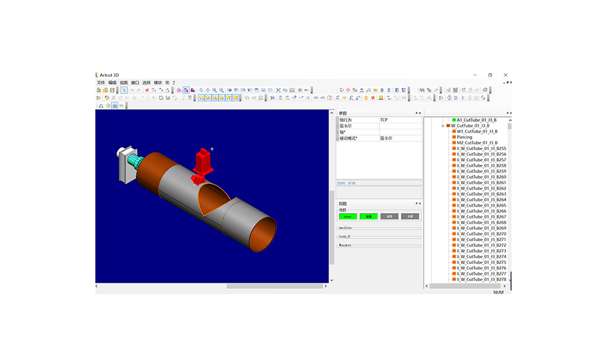Click the open file folder icon
This screenshot has height=364, width=607.
(105, 90)
